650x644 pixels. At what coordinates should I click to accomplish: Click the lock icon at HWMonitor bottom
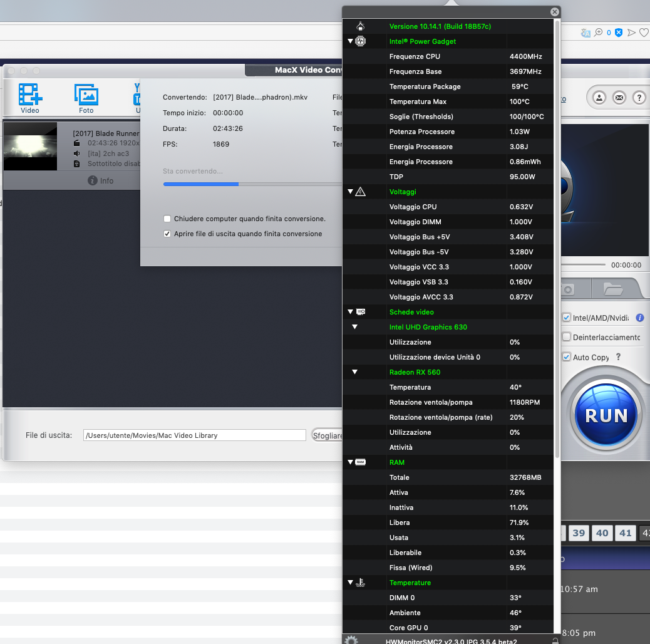tap(555, 641)
